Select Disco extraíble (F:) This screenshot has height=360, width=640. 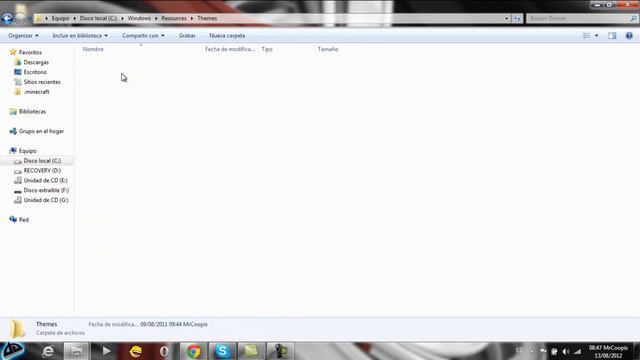[x=46, y=190]
